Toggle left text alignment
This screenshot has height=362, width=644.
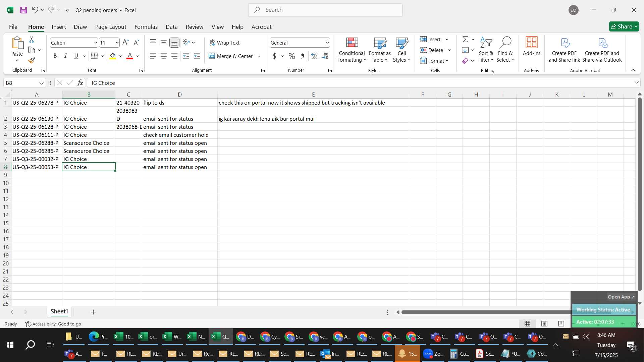pyautogui.click(x=153, y=56)
